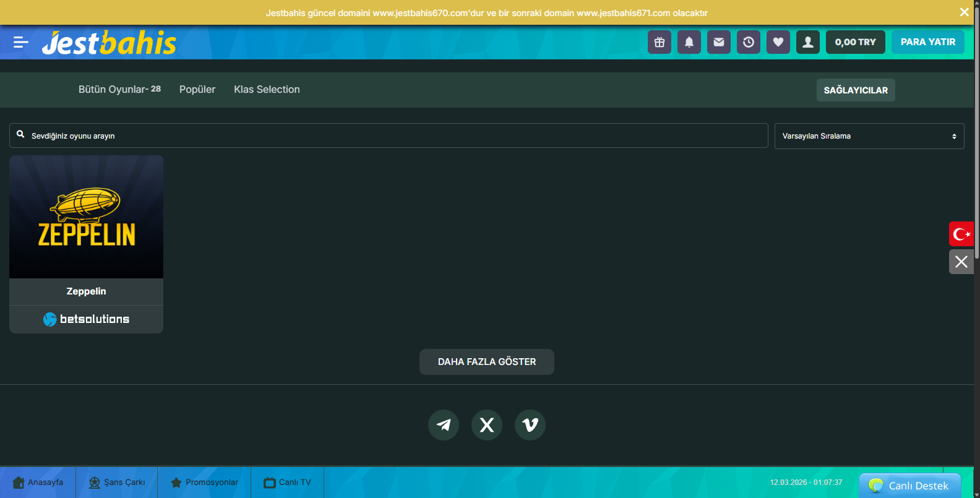Switch to the Klas Selection tab
This screenshot has width=980, height=498.
pyautogui.click(x=267, y=90)
